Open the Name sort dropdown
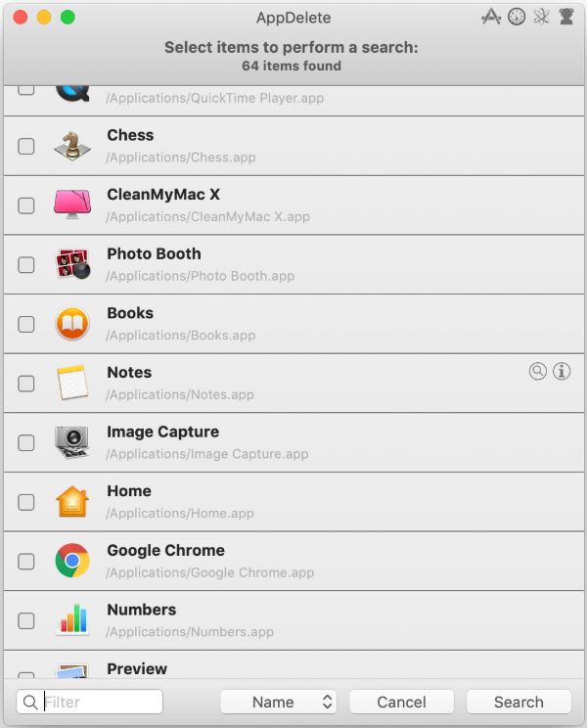Image resolution: width=587 pixels, height=728 pixels. (x=279, y=702)
